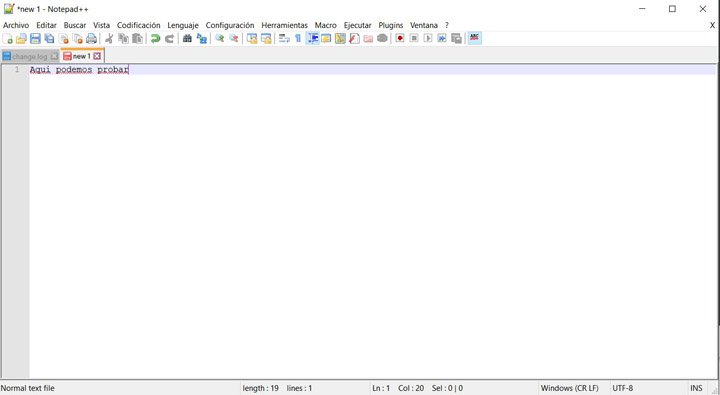
Task: Click the Close document toolbar icon
Action: 64,39
